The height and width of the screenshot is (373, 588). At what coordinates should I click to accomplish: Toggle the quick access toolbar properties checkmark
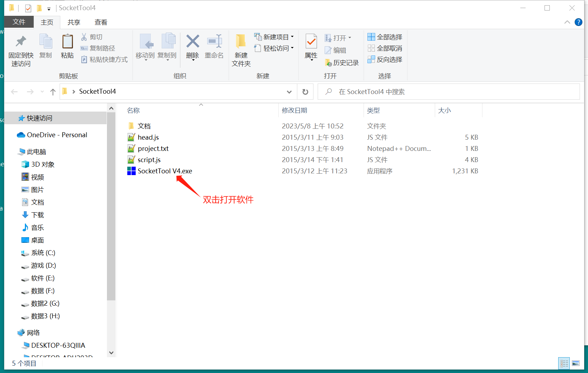pos(28,8)
